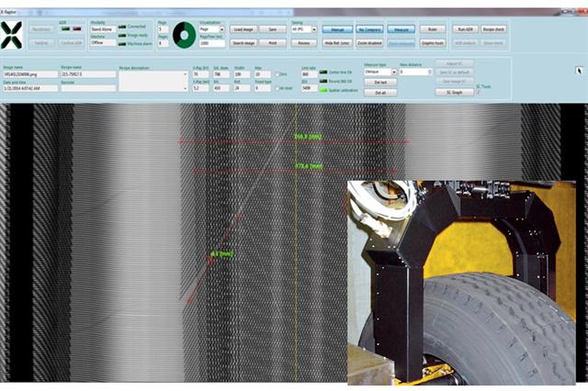Click the Run ADR button
Image resolution: width=588 pixels, height=391 pixels.
(466, 29)
